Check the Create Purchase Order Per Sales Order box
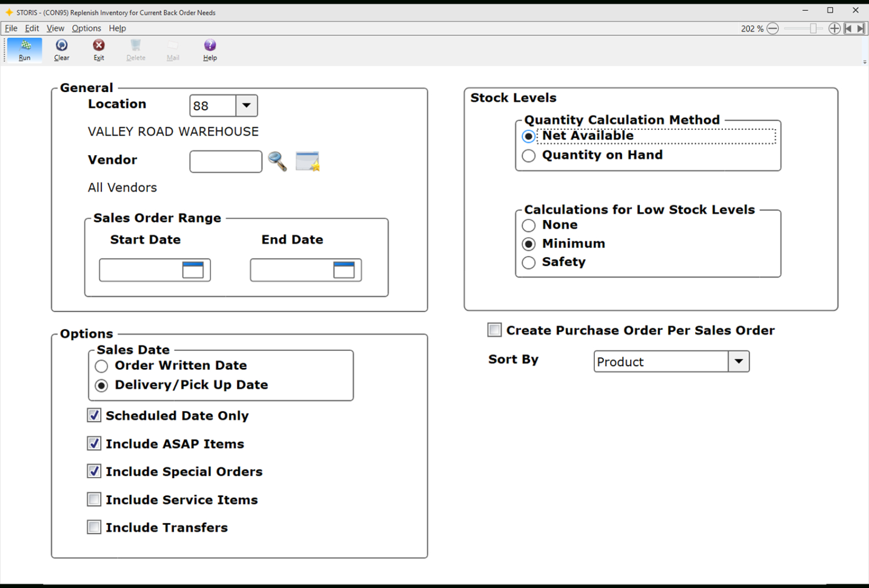This screenshot has width=869, height=588. click(x=494, y=330)
